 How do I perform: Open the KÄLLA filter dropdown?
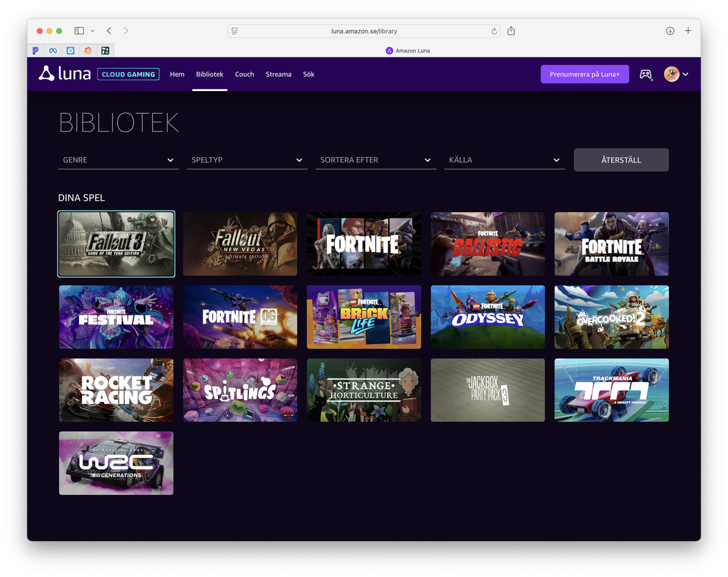coord(504,160)
